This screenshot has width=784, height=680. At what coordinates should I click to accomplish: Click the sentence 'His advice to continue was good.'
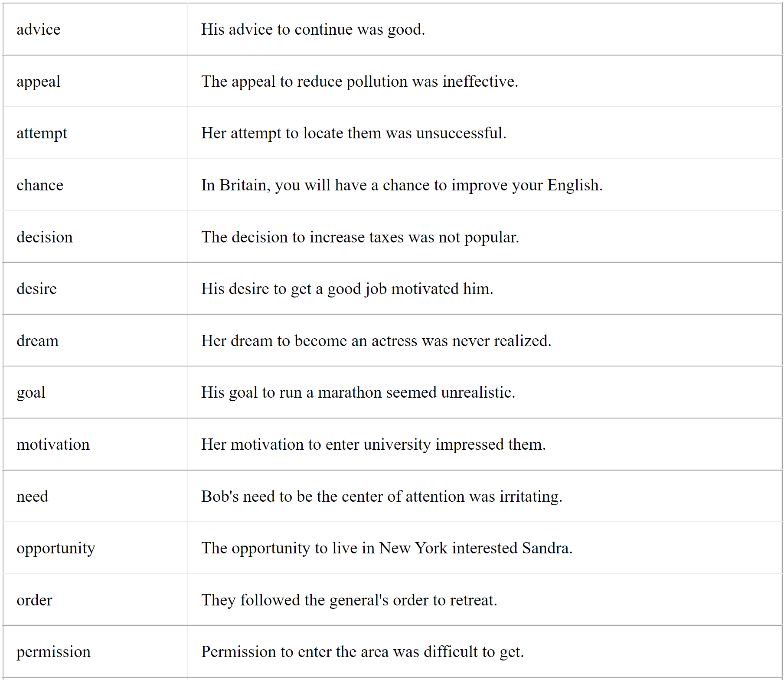(313, 29)
